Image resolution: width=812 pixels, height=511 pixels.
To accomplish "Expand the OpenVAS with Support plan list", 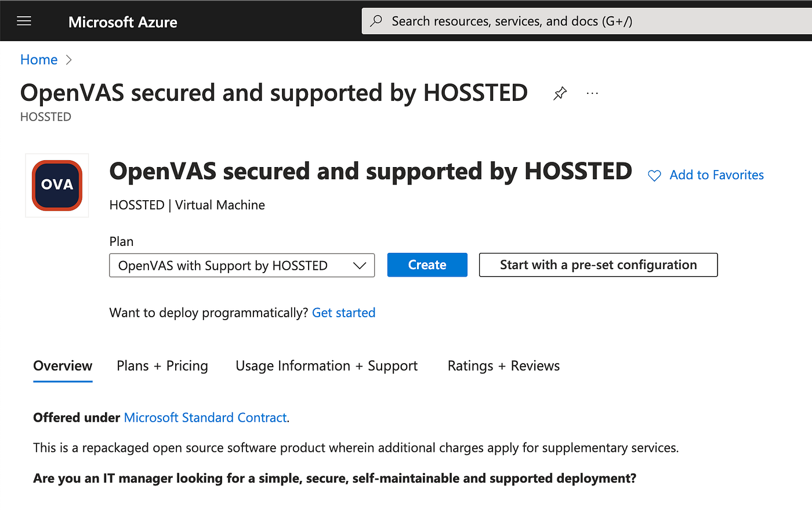I will pos(242,265).
